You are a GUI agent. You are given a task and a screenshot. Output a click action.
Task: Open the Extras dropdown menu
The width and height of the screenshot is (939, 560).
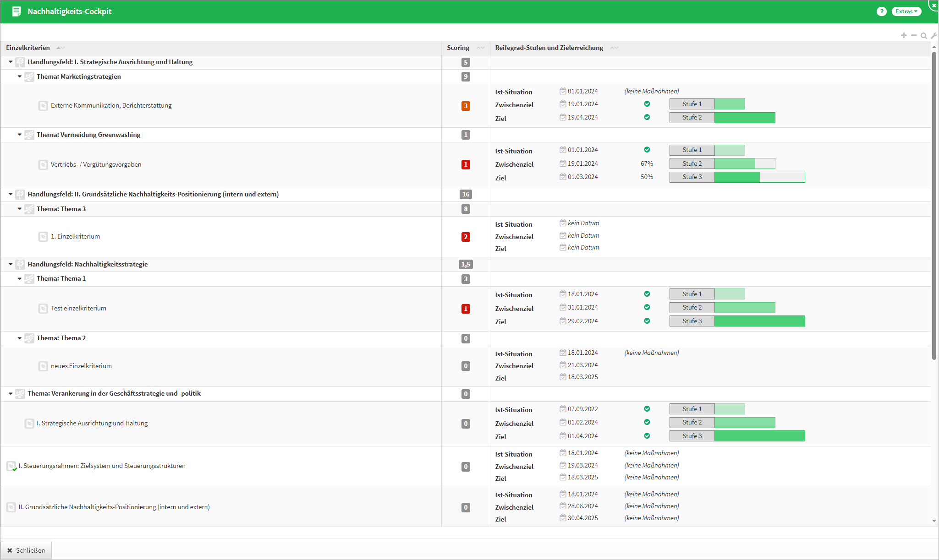(x=906, y=11)
